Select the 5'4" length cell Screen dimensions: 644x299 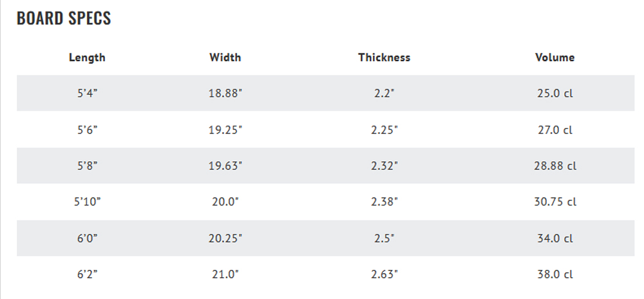pyautogui.click(x=88, y=93)
